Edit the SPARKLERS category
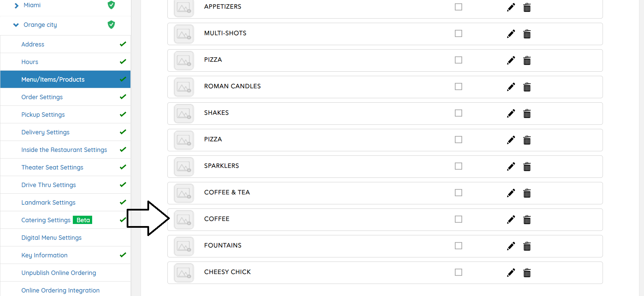Screen dimensions: 644x296 click(511, 166)
